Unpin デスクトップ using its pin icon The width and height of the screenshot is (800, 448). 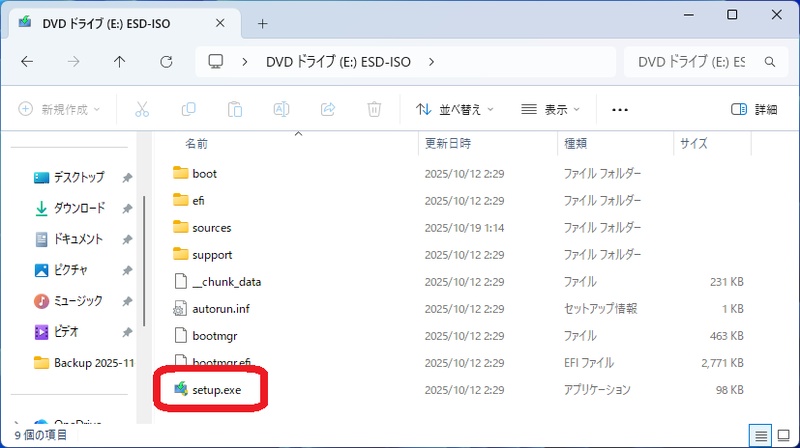tap(127, 178)
